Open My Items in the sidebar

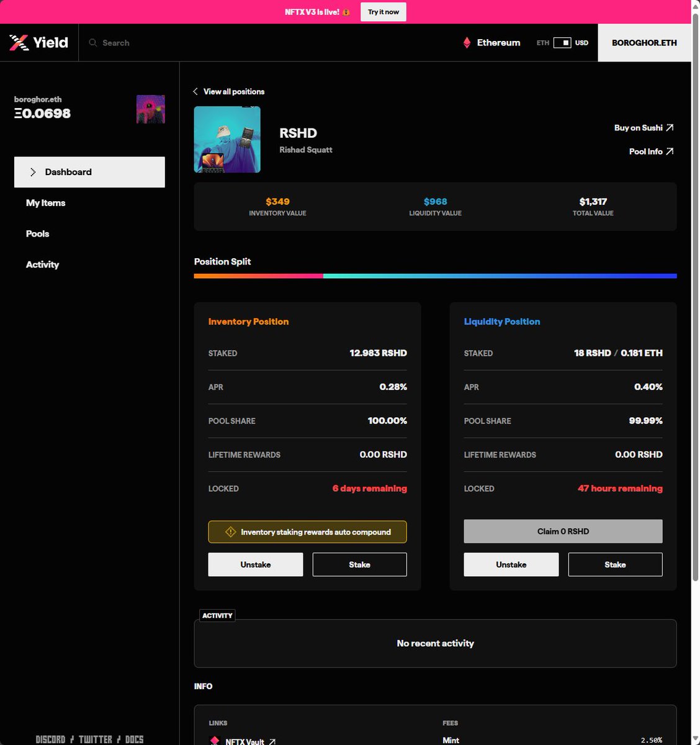pos(45,203)
